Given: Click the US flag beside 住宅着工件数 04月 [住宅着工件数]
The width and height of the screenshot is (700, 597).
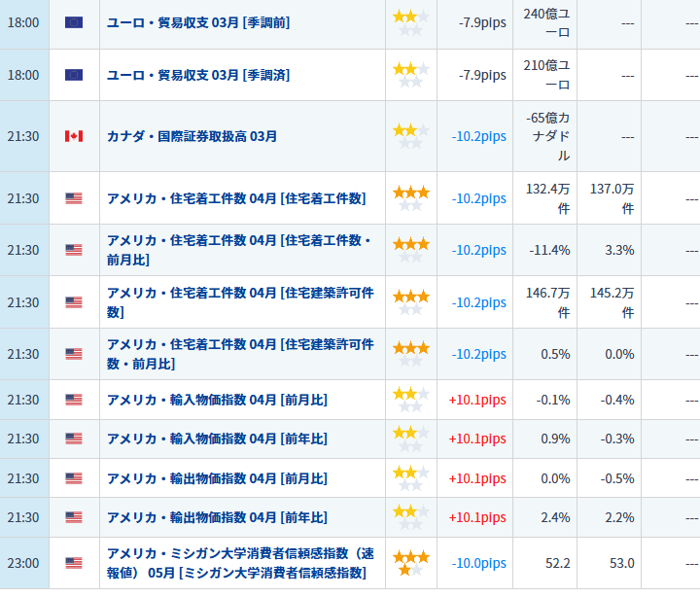Looking at the screenshot, I should [74, 198].
